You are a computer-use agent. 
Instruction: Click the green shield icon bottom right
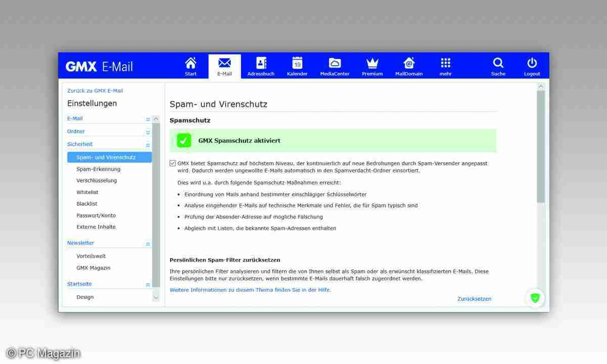(535, 298)
